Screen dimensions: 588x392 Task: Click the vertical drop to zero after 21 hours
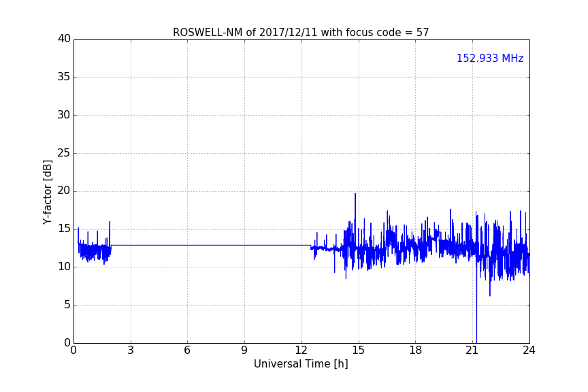pos(476,304)
